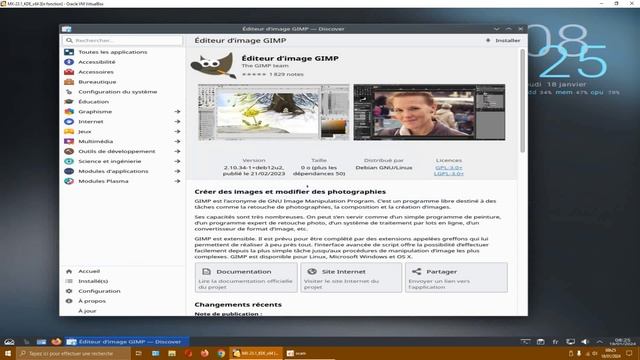Screen dimensions: 640x360
Task: Open Configuration du système category
Action: (x=122, y=92)
